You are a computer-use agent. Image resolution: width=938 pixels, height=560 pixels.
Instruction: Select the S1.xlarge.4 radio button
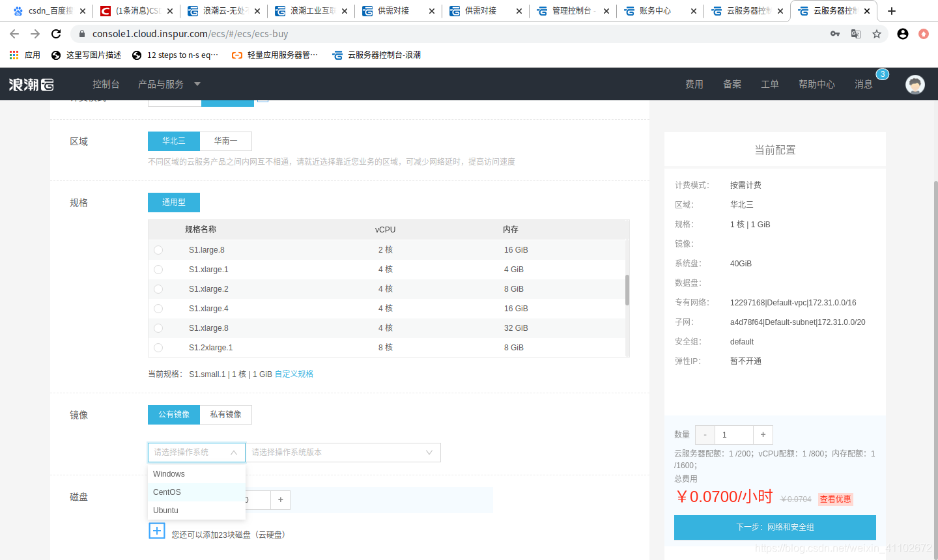pos(158,309)
